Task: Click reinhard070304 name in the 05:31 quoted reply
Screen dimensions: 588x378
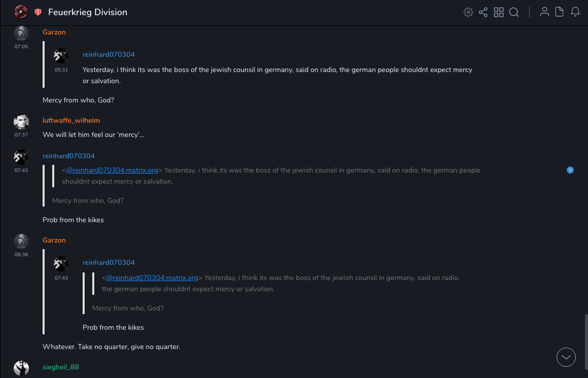Action: coord(108,55)
